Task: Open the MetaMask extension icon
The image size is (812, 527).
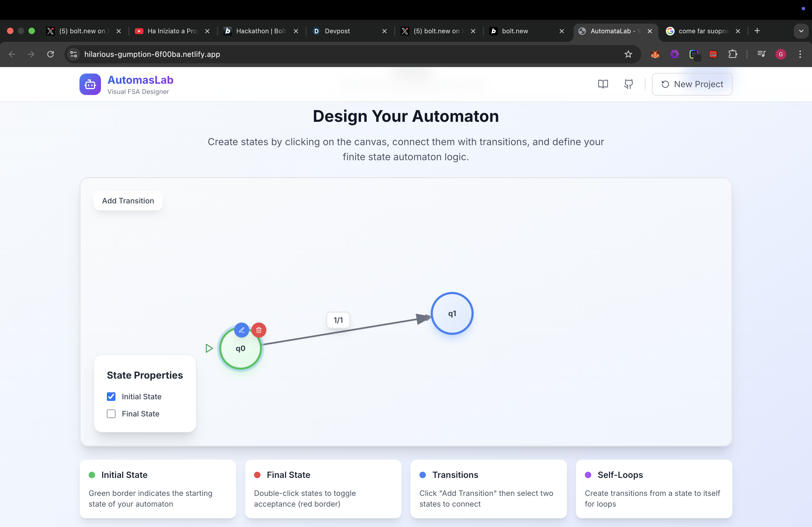Action: tap(655, 54)
